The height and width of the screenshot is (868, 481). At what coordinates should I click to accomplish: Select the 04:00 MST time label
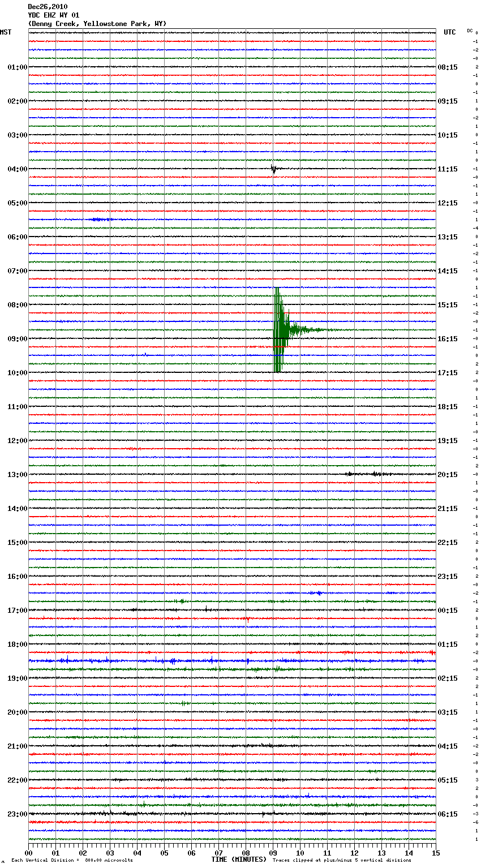click(x=17, y=169)
